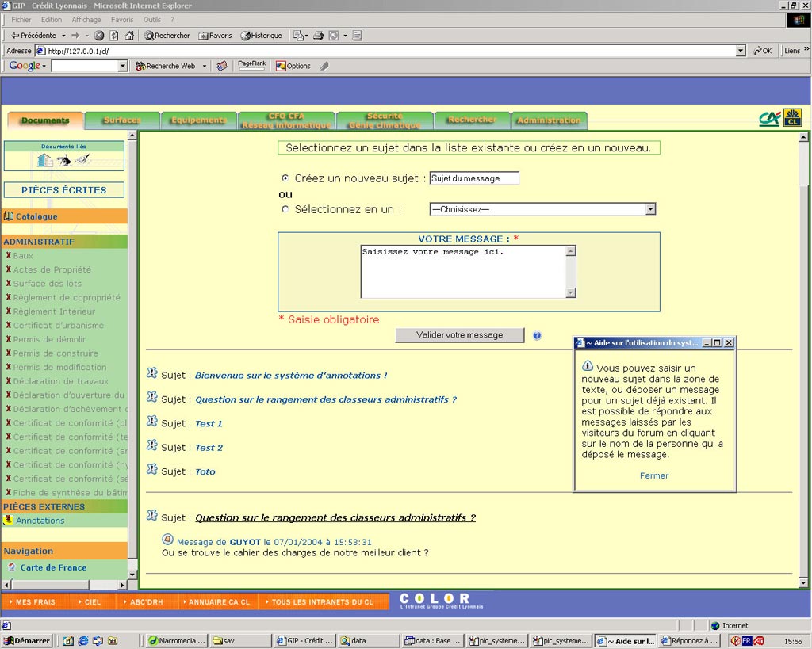Open 'Permis de construire' sidebar item
Viewport: 812px width, 649px height.
(x=56, y=353)
